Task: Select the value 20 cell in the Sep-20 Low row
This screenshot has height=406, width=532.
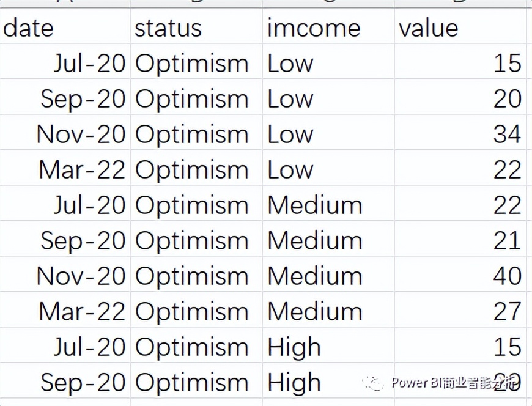Action: (x=460, y=97)
